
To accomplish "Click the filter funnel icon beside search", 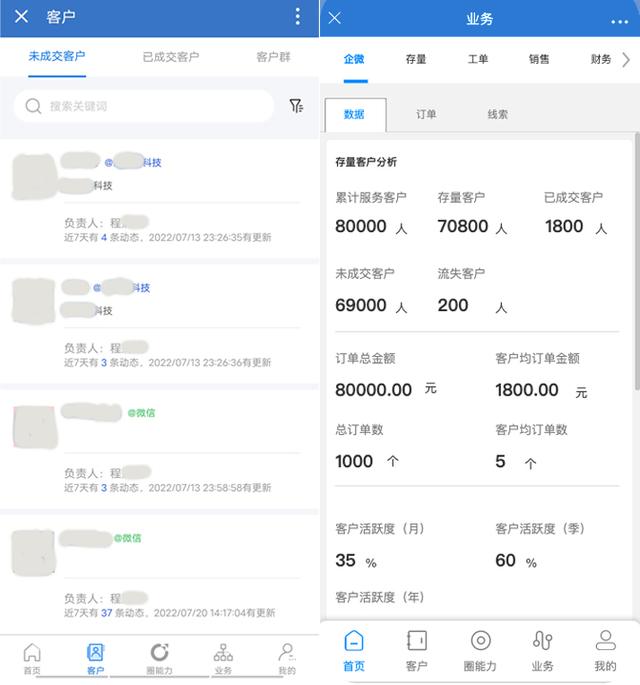I will (296, 106).
